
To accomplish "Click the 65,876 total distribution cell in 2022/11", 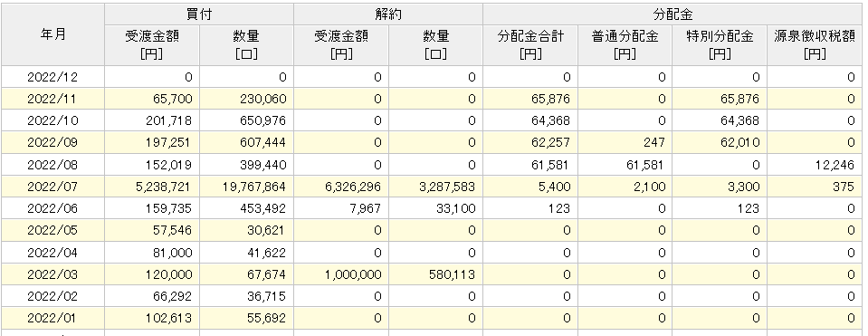I will [x=530, y=99].
